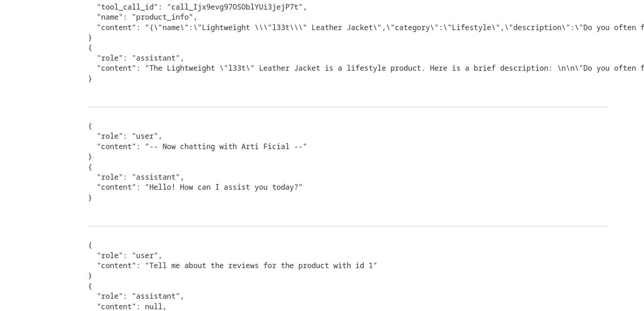Click the "-- Now chatting with Arti Ficial --" text
The image size is (644, 311).
click(226, 146)
